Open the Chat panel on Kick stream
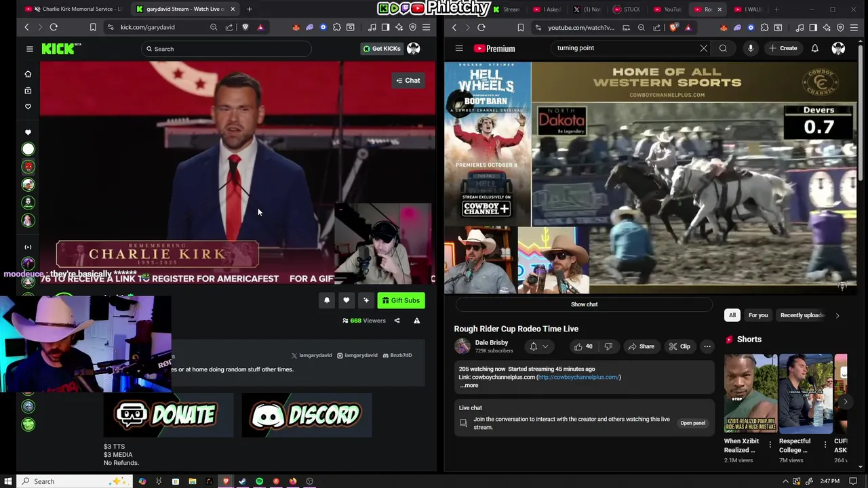 coord(408,81)
